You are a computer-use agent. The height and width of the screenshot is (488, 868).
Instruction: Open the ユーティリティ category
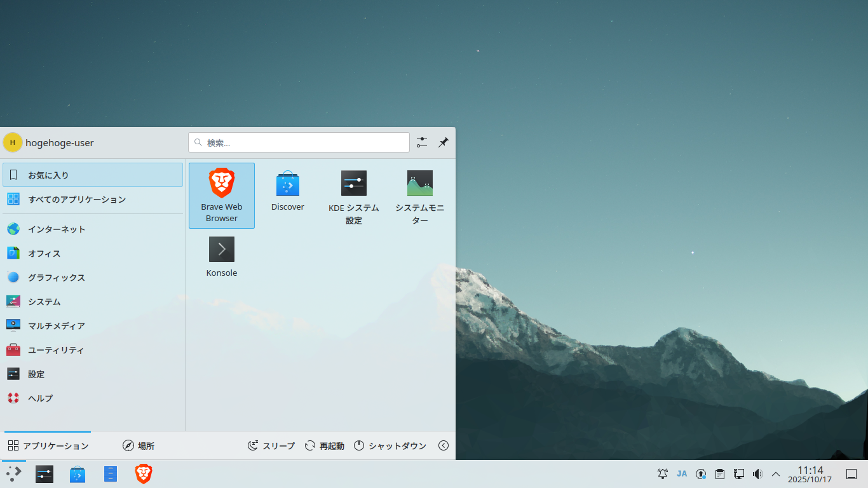click(x=93, y=350)
